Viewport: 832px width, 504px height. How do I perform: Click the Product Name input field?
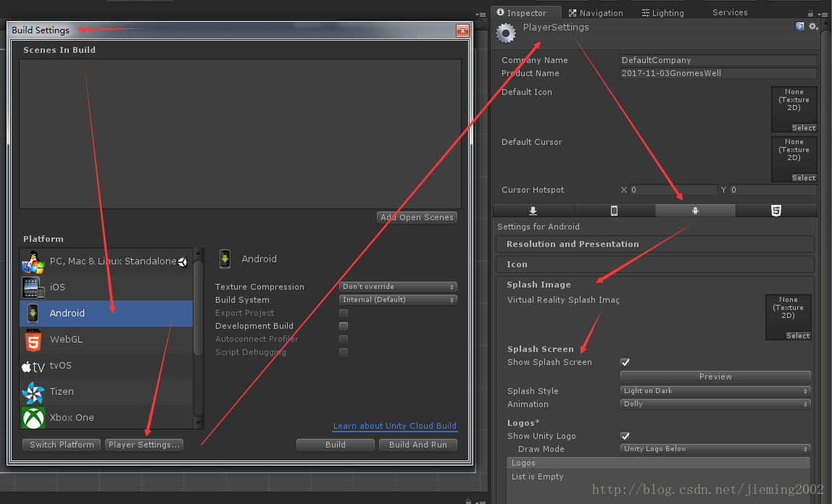pos(718,74)
